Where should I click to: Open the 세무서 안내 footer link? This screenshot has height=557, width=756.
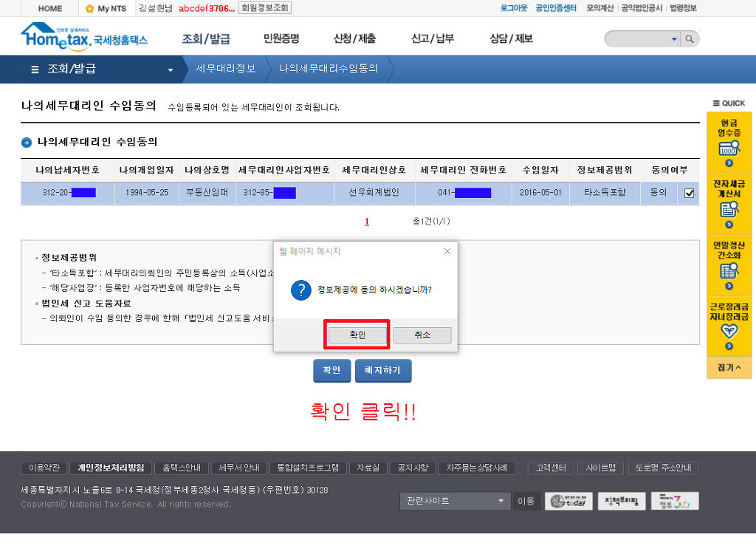(x=239, y=468)
